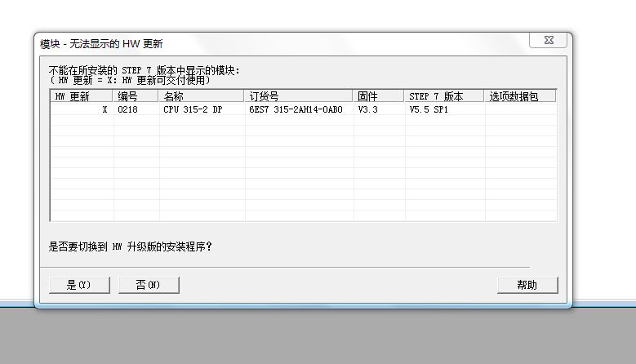The image size is (636, 364).
Task: Close the HW 更新 dialog window
Action: pyautogui.click(x=549, y=40)
